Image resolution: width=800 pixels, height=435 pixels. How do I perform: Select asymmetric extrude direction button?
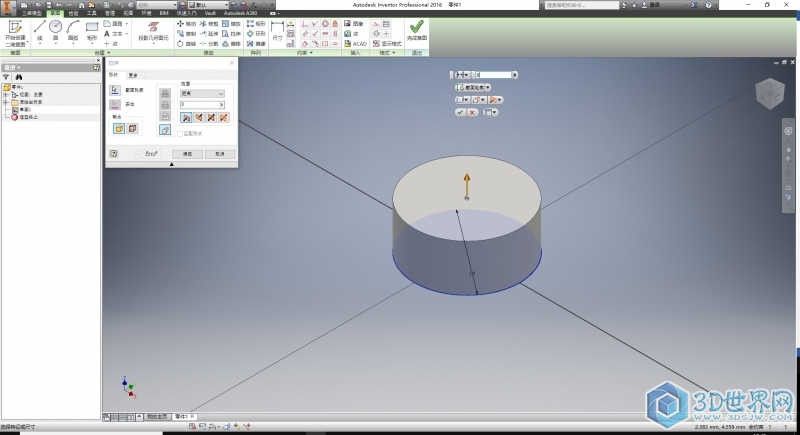coord(223,118)
